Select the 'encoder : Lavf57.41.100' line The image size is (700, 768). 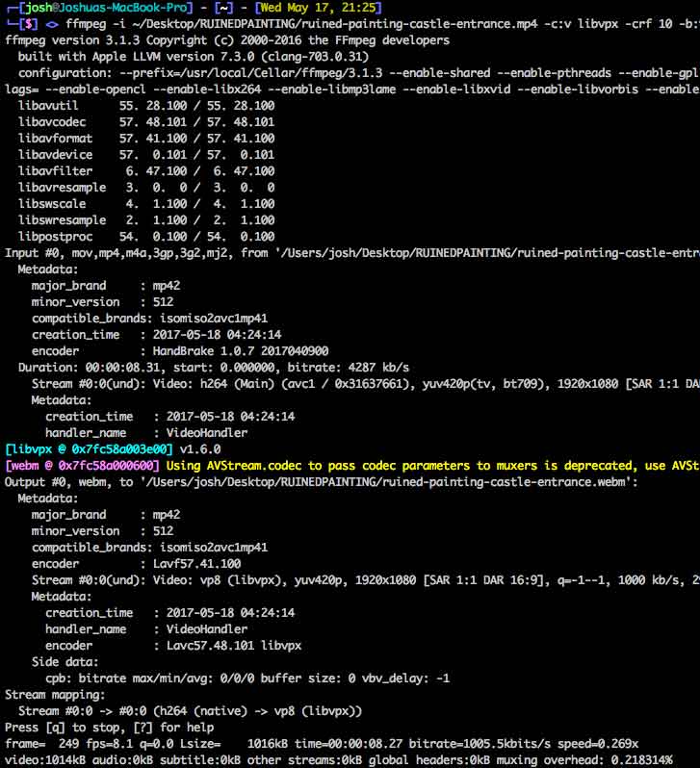pos(136,564)
